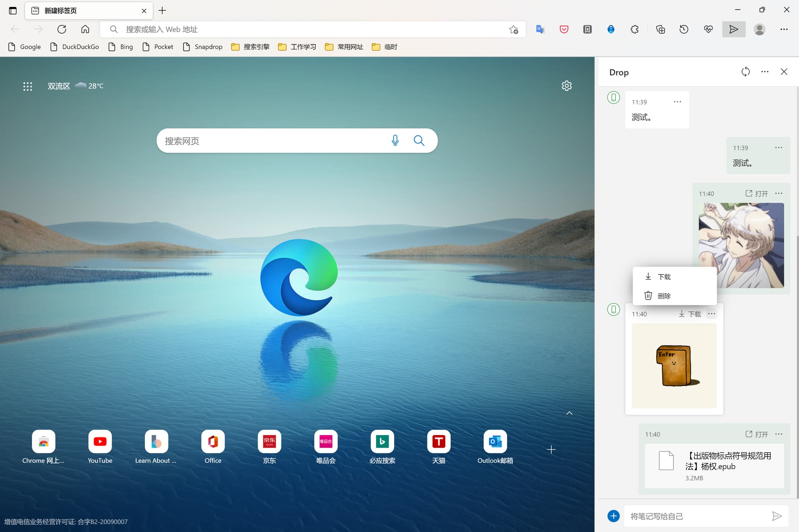Select 下载 in the context menu
799x532 pixels.
pyautogui.click(x=664, y=277)
